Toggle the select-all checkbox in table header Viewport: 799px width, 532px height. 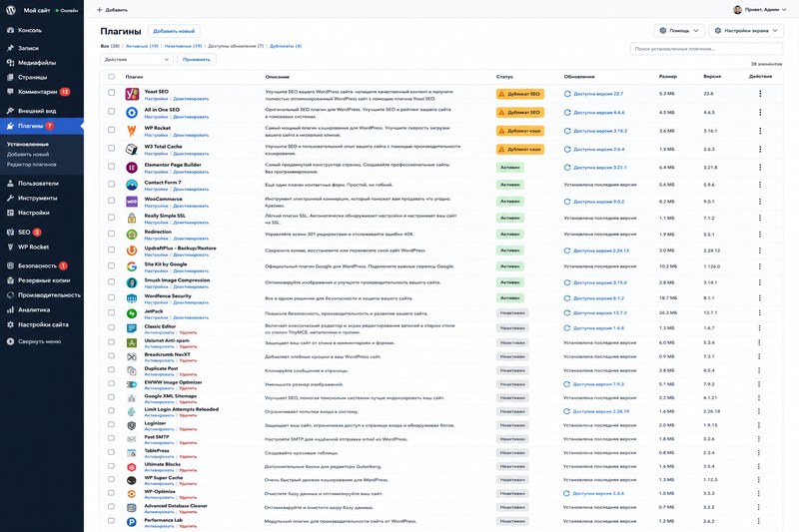point(111,77)
